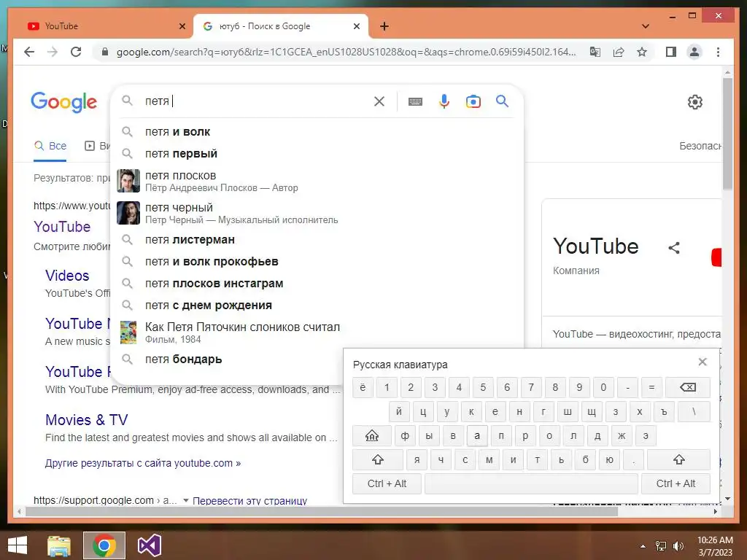Bookmark this tab with the star

pos(642,52)
